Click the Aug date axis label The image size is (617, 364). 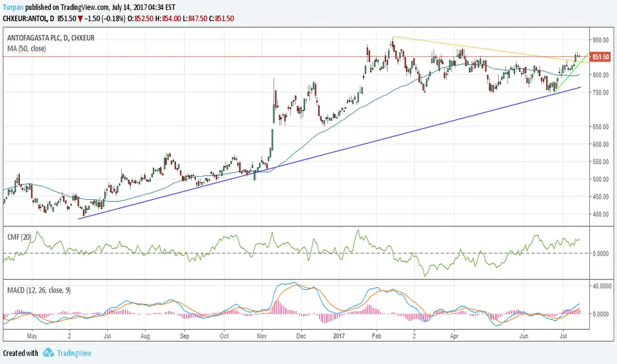[x=145, y=336]
